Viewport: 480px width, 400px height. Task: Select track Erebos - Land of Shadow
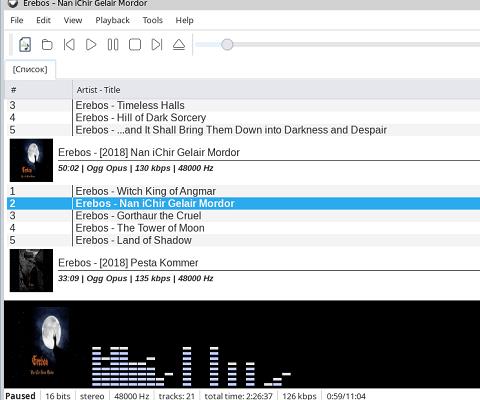(x=243, y=240)
